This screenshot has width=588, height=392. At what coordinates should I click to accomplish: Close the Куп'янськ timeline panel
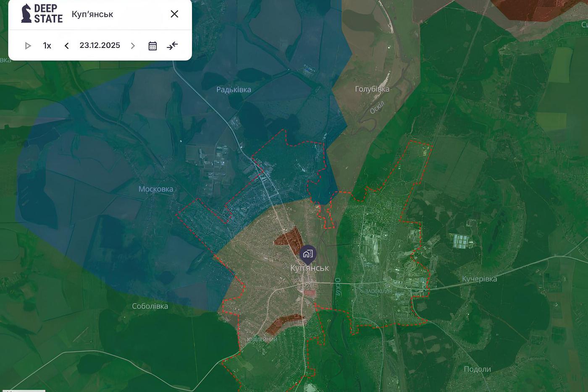[x=174, y=14]
